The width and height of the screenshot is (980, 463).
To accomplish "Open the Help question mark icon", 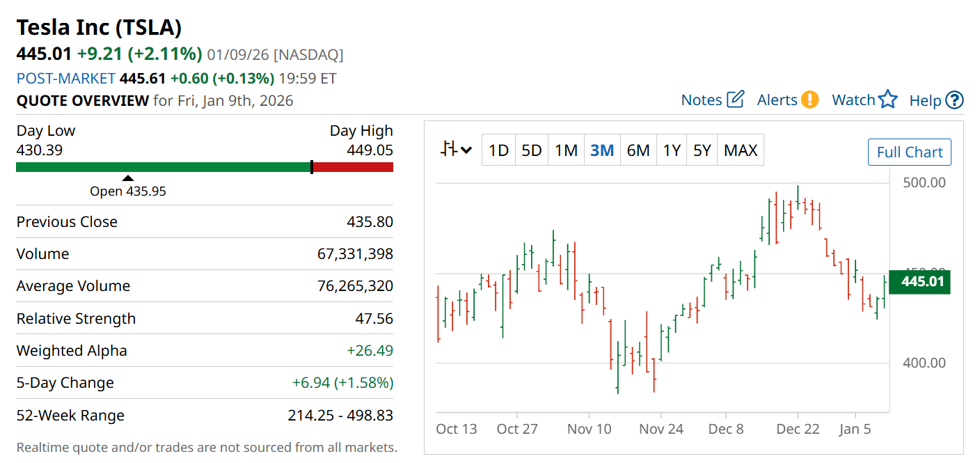I will point(955,100).
